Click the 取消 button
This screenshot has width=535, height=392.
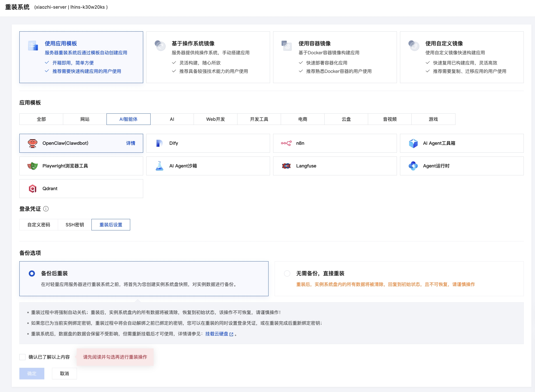tap(64, 373)
